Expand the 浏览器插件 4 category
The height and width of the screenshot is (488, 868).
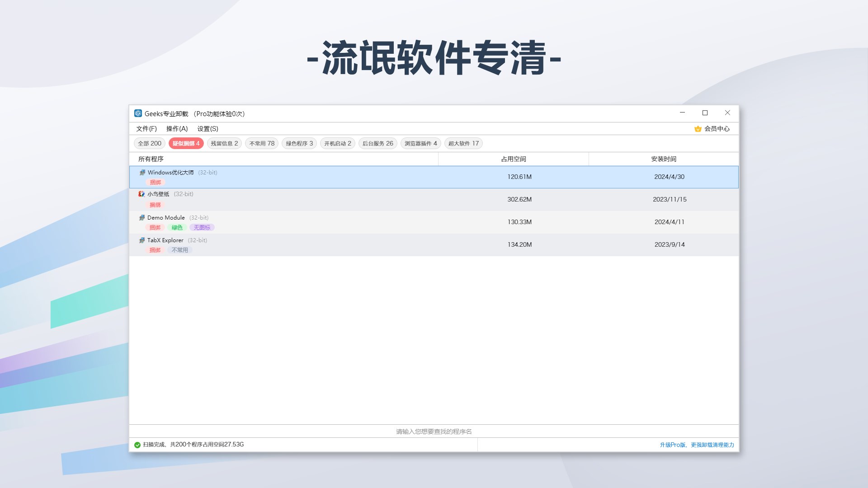click(420, 143)
